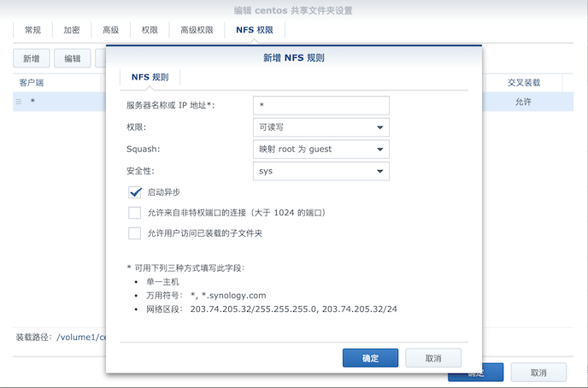Image resolution: width=588 pixels, height=388 pixels.
Task: Switch to the 高级权限 tab
Action: [197, 30]
